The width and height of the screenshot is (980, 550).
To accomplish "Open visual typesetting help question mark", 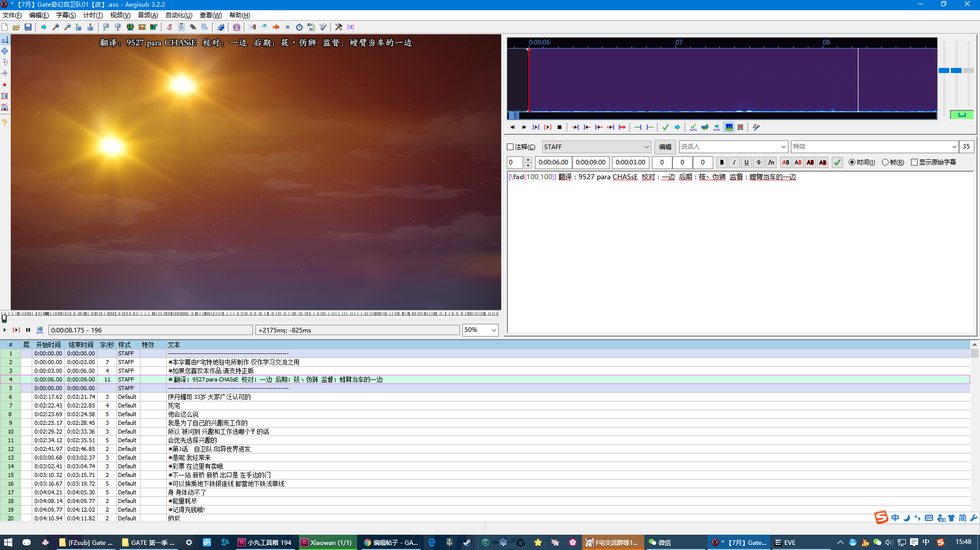I will (x=5, y=123).
